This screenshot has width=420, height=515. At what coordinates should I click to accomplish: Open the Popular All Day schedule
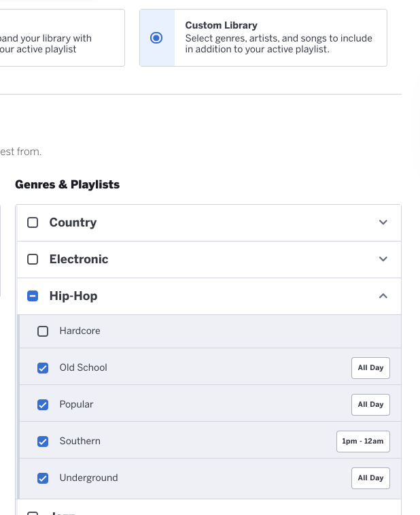tap(370, 405)
